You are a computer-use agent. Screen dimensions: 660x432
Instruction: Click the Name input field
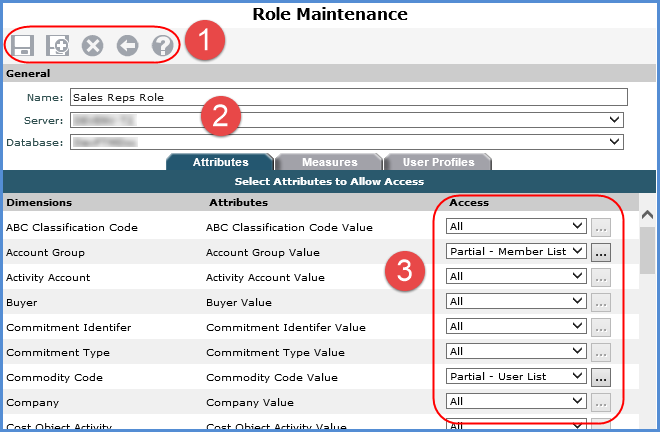point(347,97)
